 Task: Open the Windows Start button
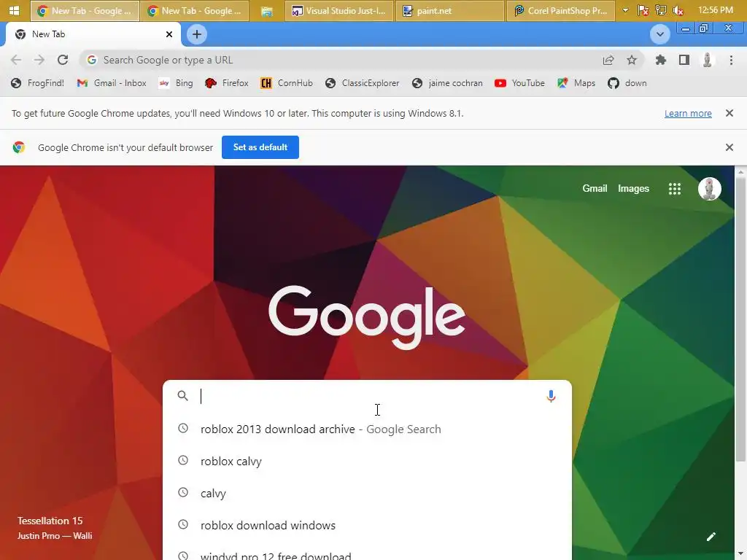tap(14, 10)
